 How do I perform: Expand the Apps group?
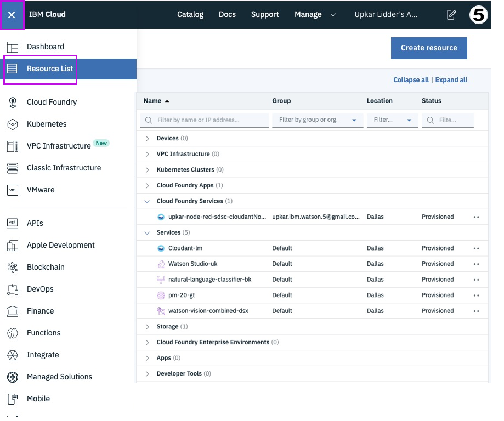pos(147,358)
